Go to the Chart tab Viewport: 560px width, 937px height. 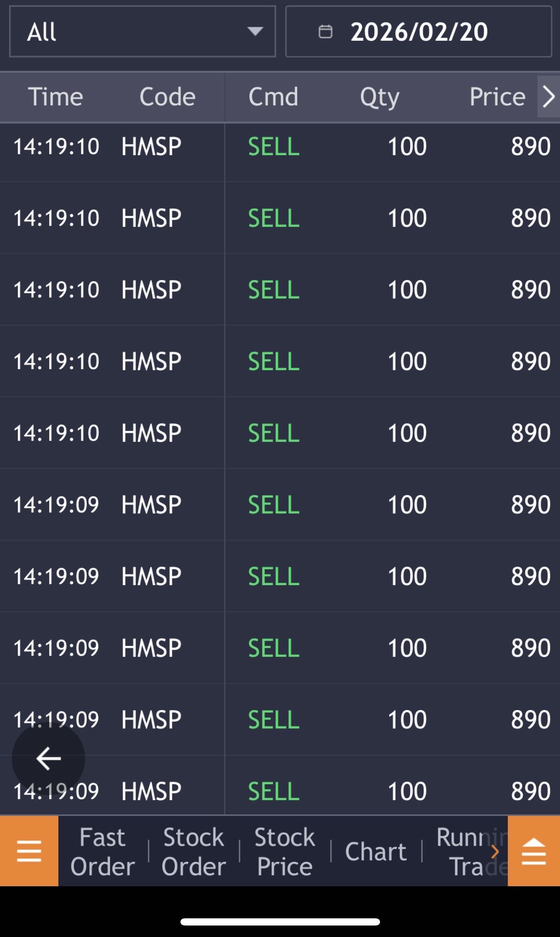click(x=376, y=851)
